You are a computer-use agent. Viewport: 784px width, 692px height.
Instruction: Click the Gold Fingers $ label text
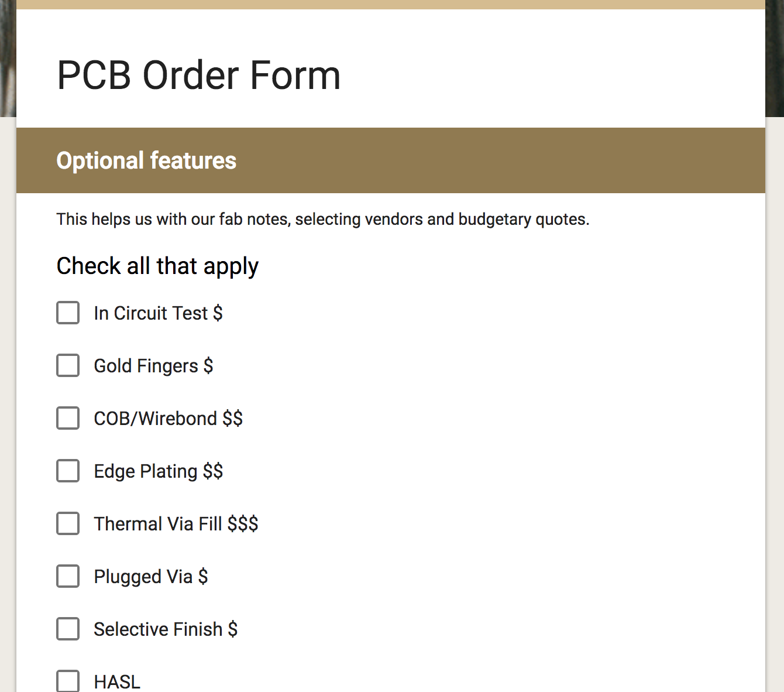[153, 366]
